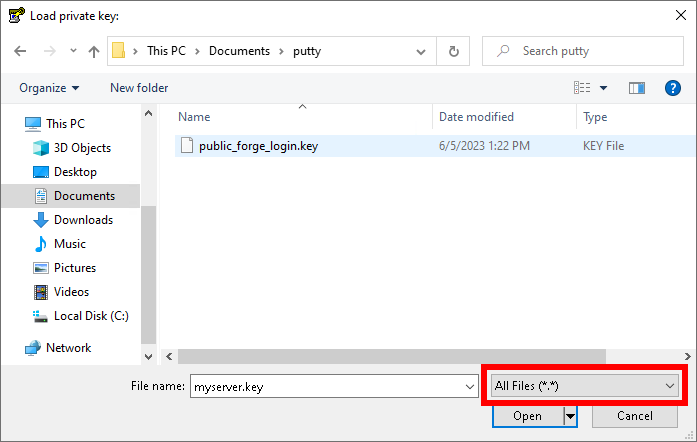Toggle the preview pane icon
697x442 pixels.
coord(637,88)
